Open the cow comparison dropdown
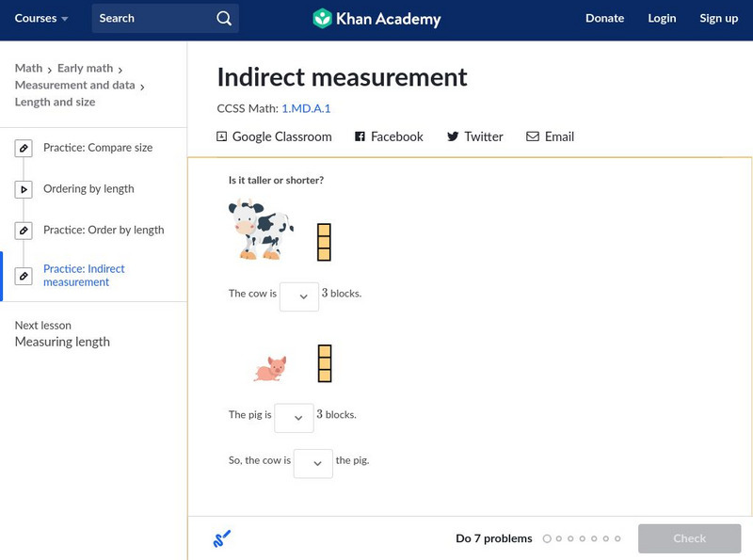Image resolution: width=753 pixels, height=560 pixels. point(299,296)
